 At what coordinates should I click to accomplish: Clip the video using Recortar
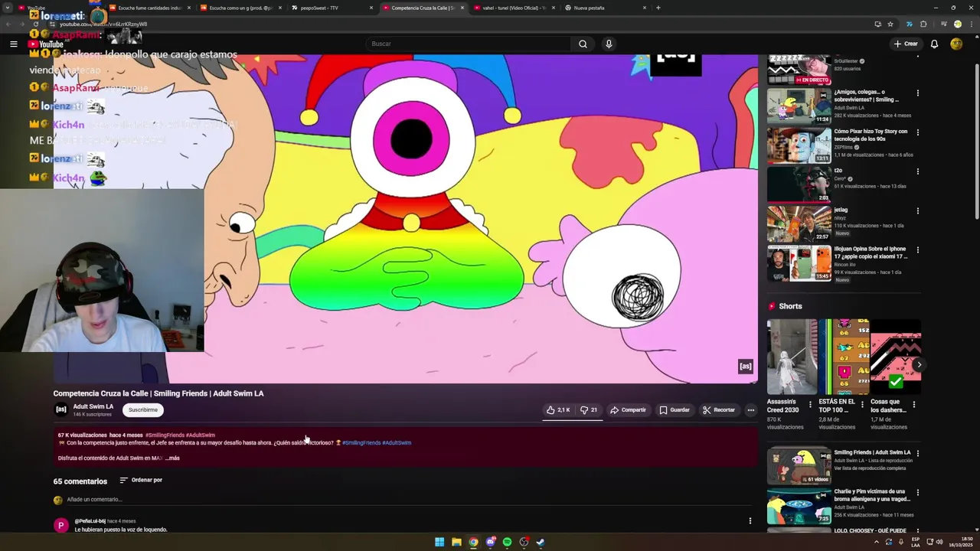coord(719,410)
